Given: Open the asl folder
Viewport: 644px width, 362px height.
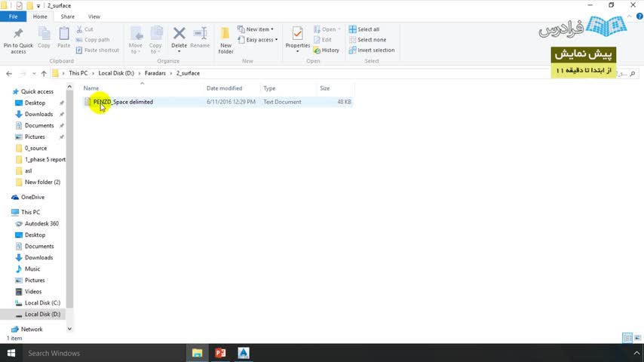Looking at the screenshot, I should [28, 170].
